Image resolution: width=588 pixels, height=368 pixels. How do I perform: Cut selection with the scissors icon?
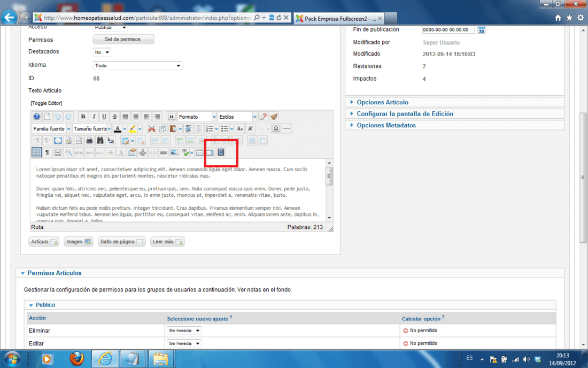(x=151, y=129)
